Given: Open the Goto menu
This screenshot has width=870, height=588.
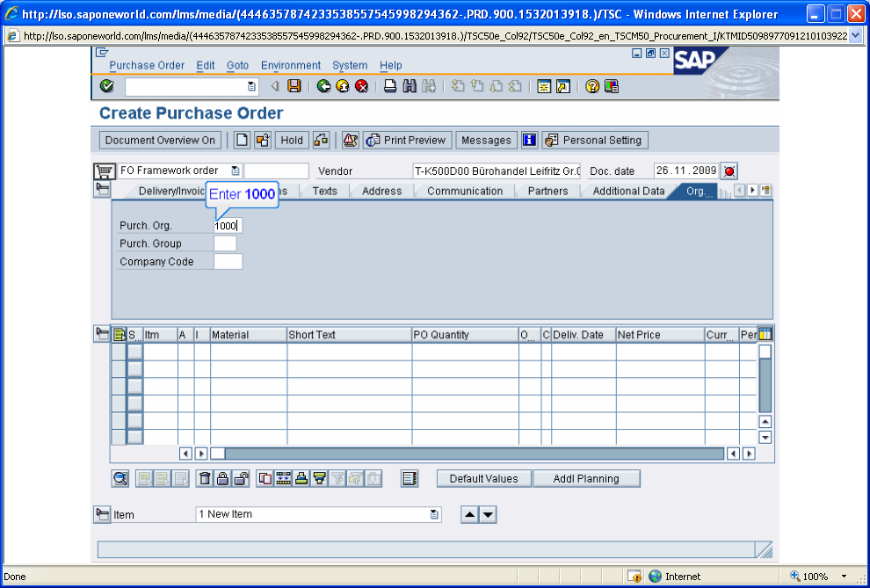Looking at the screenshot, I should click(x=237, y=65).
